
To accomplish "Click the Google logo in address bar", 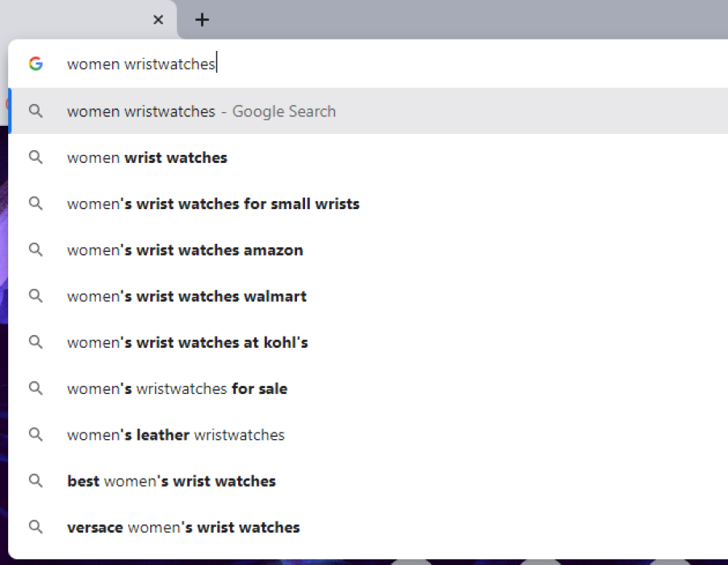I will 36,64.
